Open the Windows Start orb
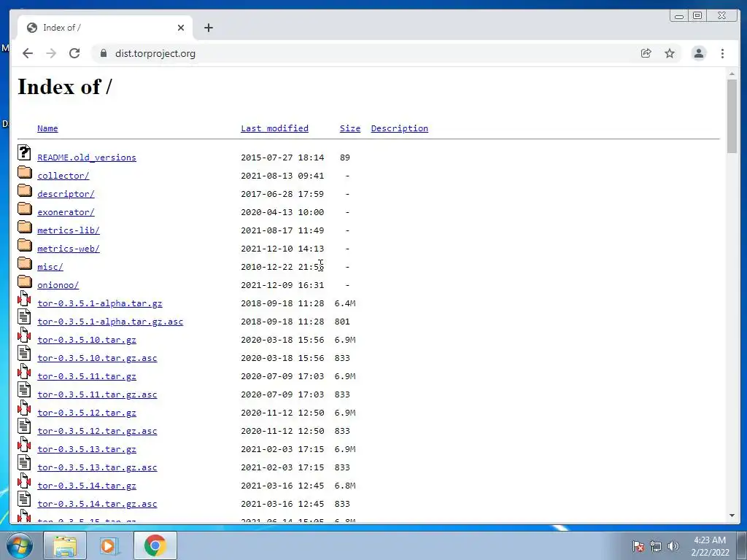 click(x=20, y=545)
